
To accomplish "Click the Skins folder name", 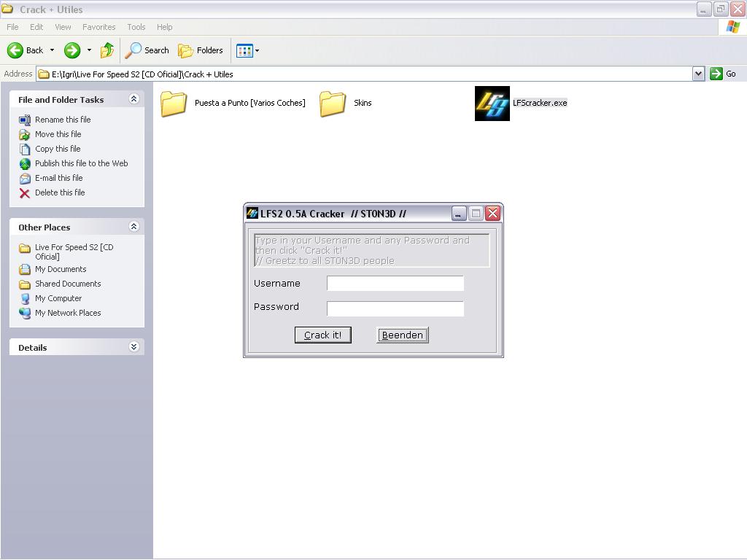I will pyautogui.click(x=363, y=103).
